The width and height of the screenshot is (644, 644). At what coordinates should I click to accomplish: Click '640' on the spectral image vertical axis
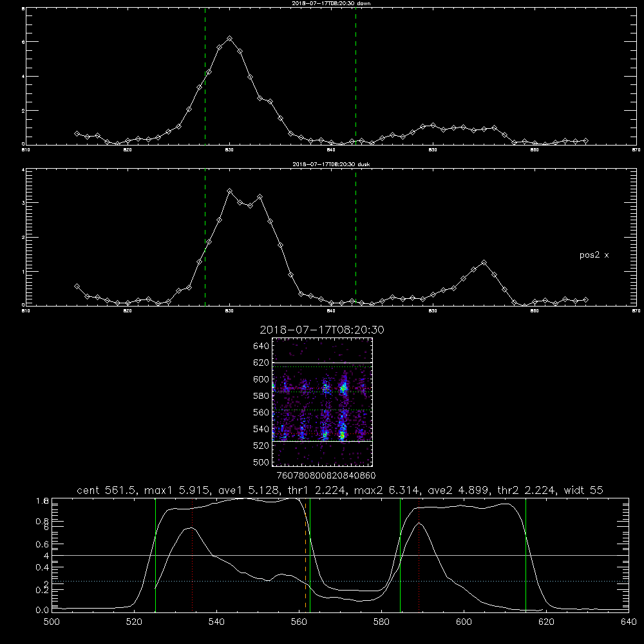pos(261,346)
